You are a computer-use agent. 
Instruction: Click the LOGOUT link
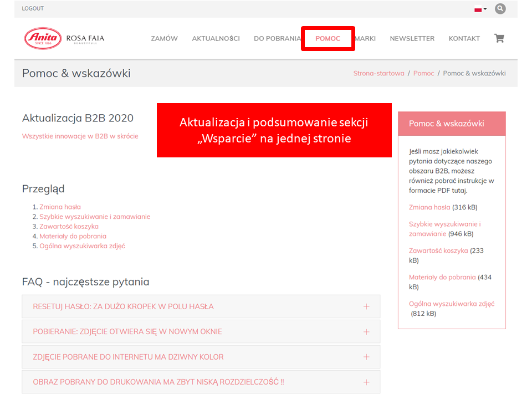[x=33, y=9]
